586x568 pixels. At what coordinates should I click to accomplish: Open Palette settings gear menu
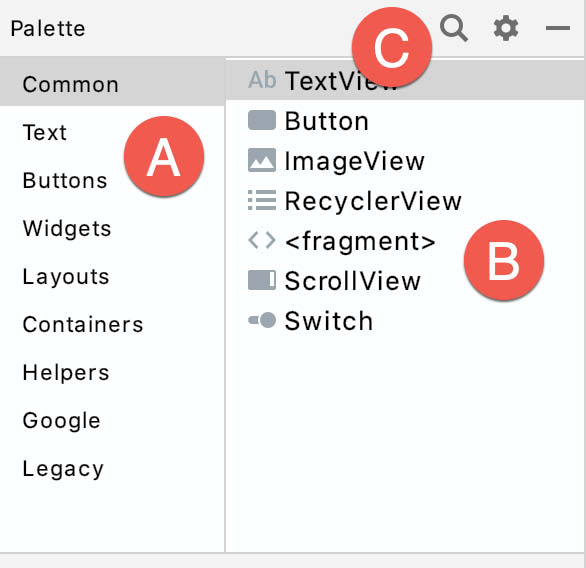(506, 28)
